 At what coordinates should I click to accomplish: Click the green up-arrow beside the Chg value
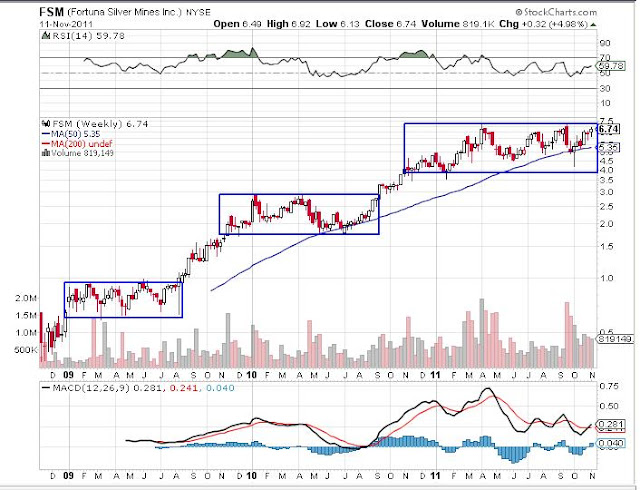[x=593, y=25]
